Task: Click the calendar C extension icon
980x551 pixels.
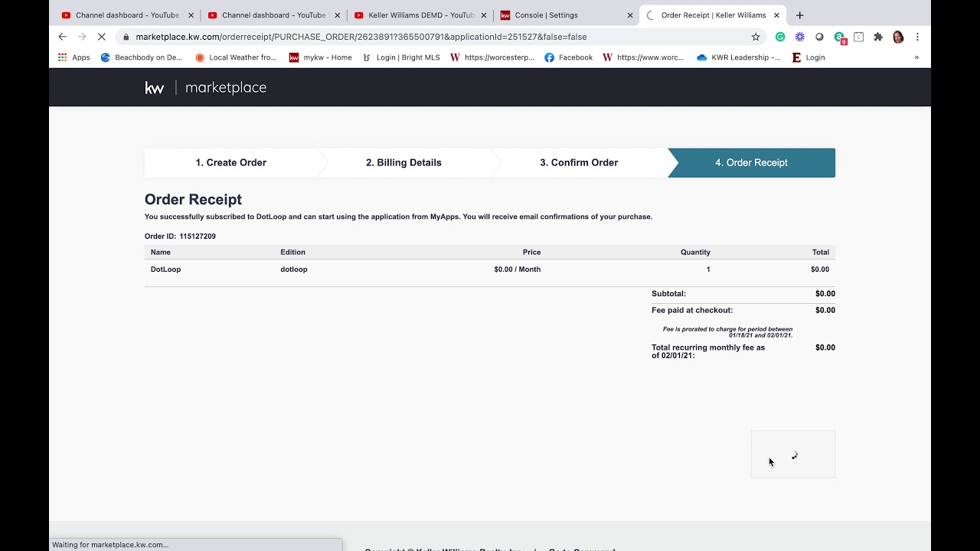Action: tap(859, 37)
